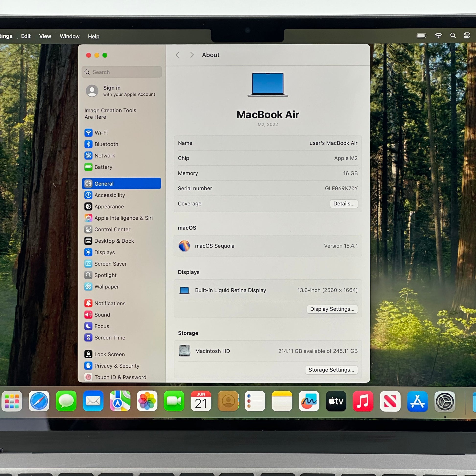Screen dimensions: 476x476
Task: Click the Macintosh HD storage row
Action: pyautogui.click(x=268, y=351)
